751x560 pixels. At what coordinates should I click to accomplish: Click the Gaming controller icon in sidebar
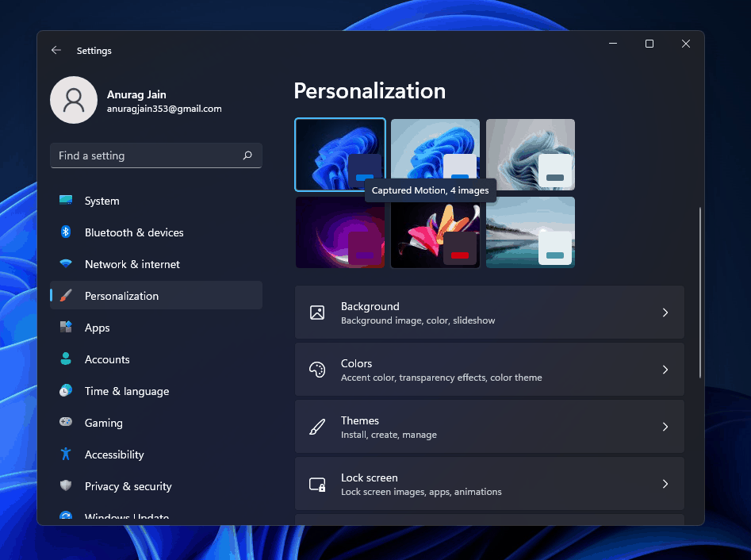click(66, 422)
